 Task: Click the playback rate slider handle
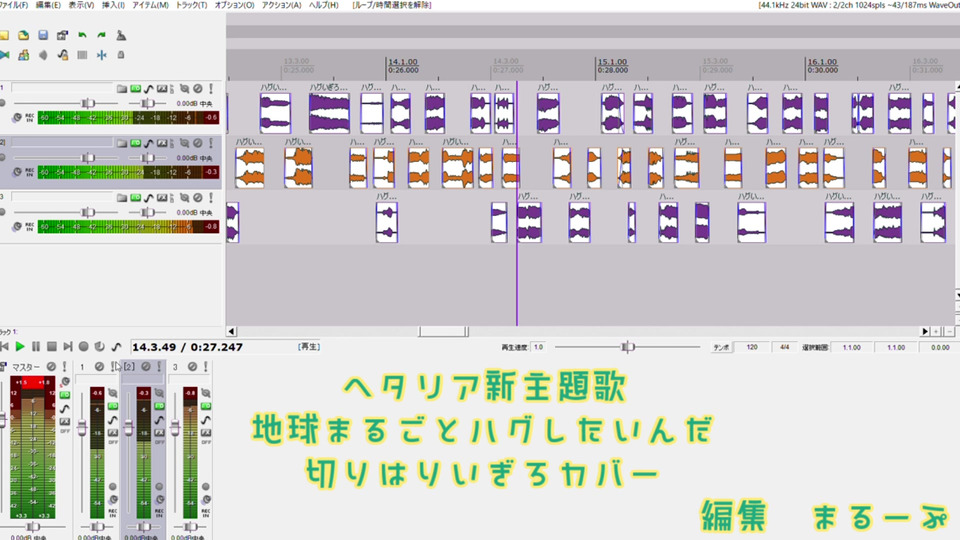coord(627,347)
